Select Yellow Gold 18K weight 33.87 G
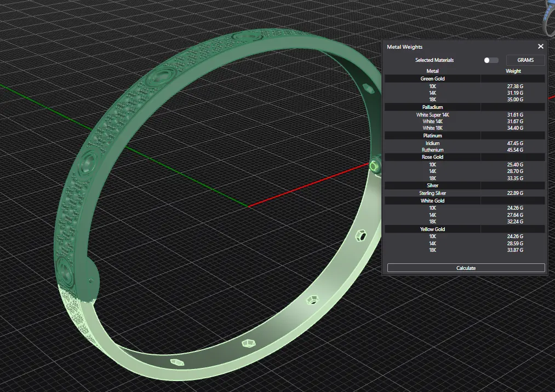 [515, 250]
